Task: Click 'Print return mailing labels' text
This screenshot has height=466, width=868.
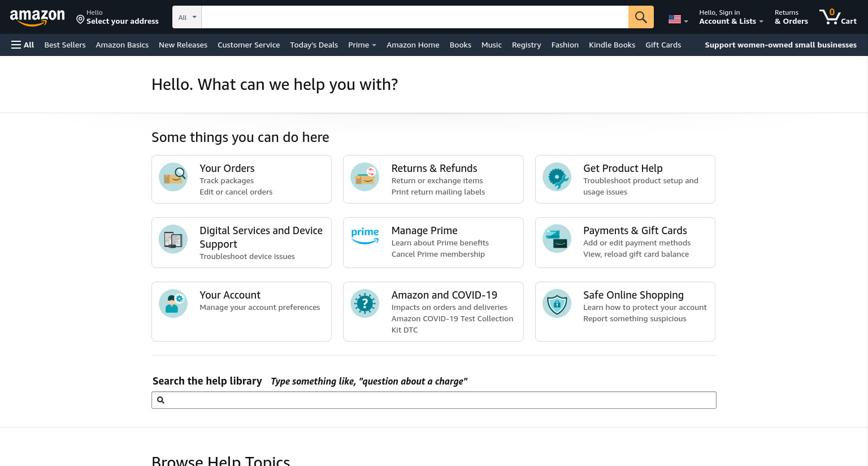Action: pos(438,192)
